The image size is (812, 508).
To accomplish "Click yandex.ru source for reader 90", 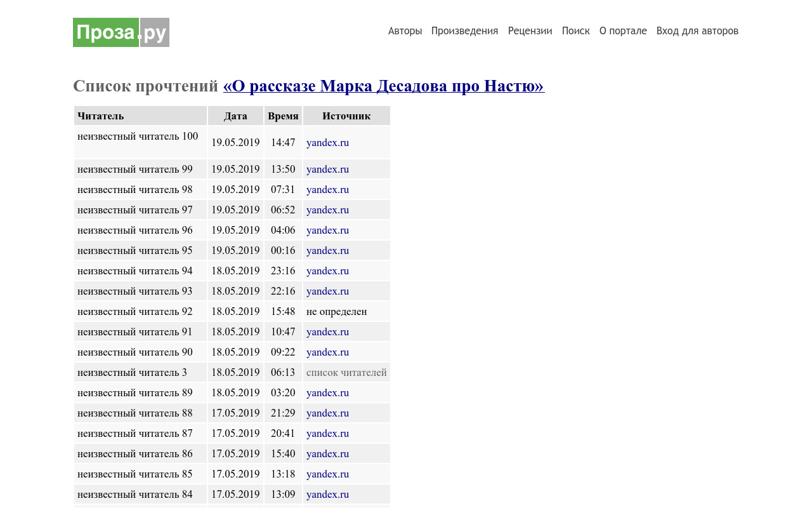I will pos(327,352).
